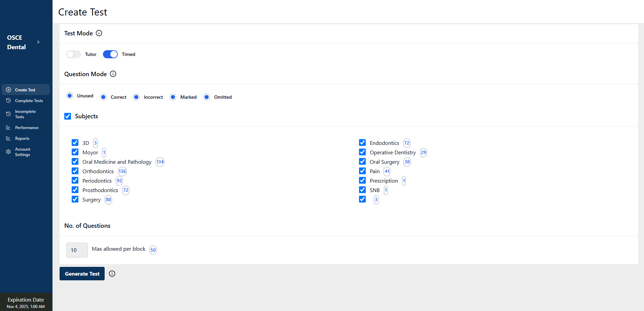This screenshot has width=644, height=311.
Task: Click the Account Settings gear icon
Action: [8, 152]
